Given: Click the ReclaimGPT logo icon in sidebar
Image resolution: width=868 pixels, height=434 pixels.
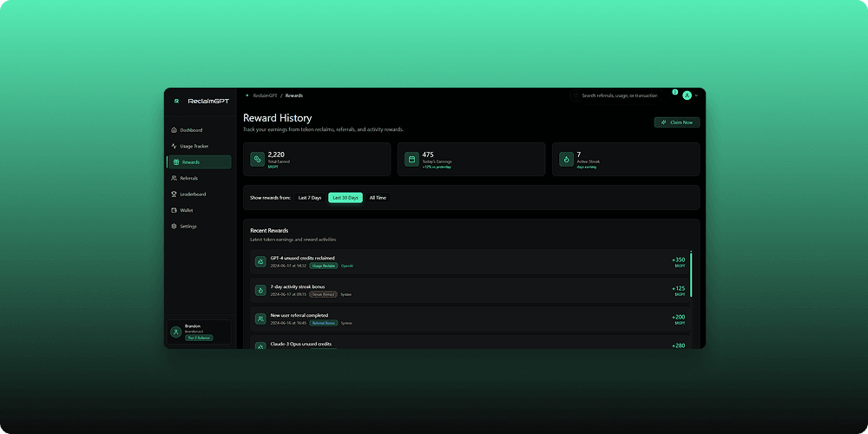Looking at the screenshot, I should coord(176,102).
